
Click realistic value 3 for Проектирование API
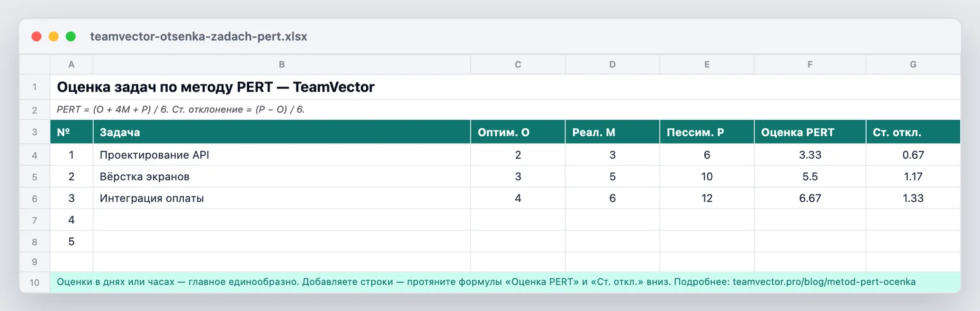point(612,155)
